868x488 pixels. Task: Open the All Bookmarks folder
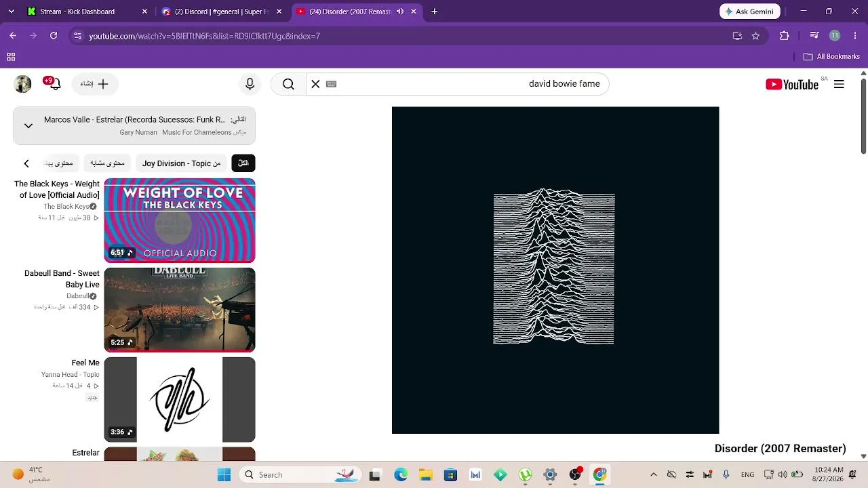point(831,57)
